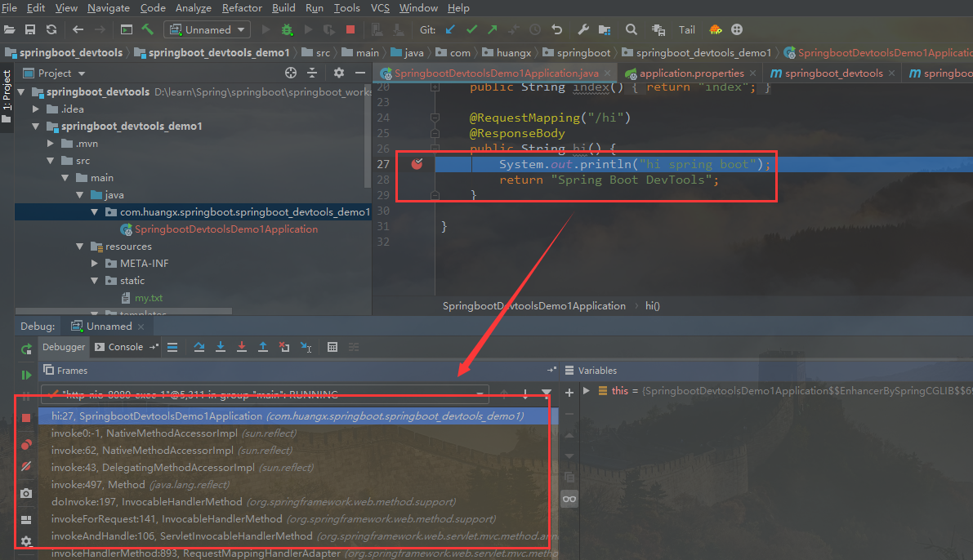Expand the .mvn folder

51,143
